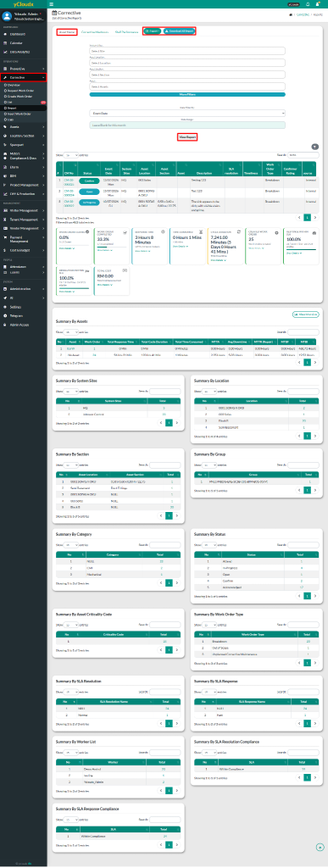Select the first report tab
This screenshot has height=868, width=328.
67,32
